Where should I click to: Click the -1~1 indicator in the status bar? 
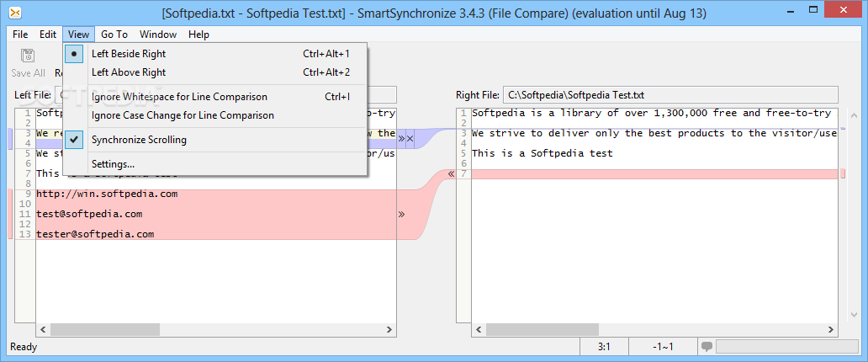[663, 347]
